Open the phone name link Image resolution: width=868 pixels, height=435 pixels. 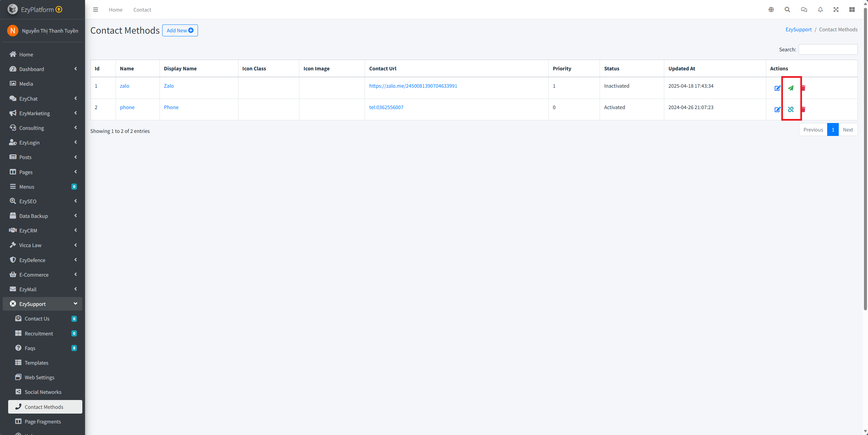(127, 107)
